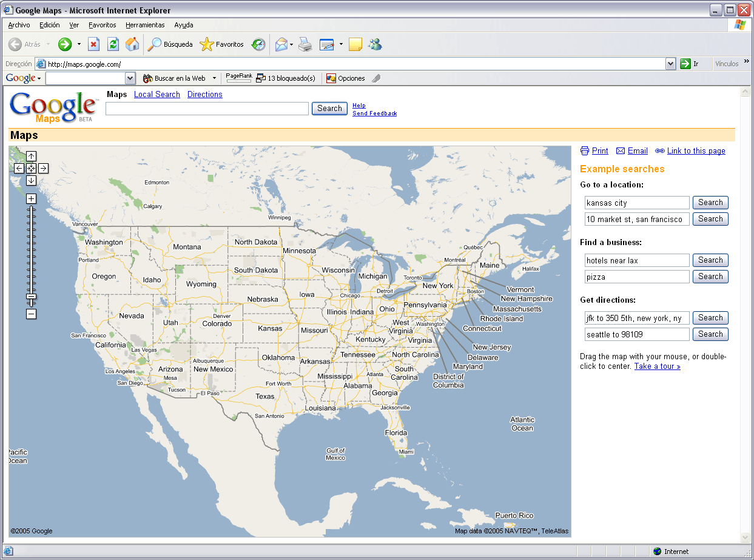Image resolution: width=754 pixels, height=560 pixels.
Task: Print the page using the printer icon
Action: click(305, 44)
